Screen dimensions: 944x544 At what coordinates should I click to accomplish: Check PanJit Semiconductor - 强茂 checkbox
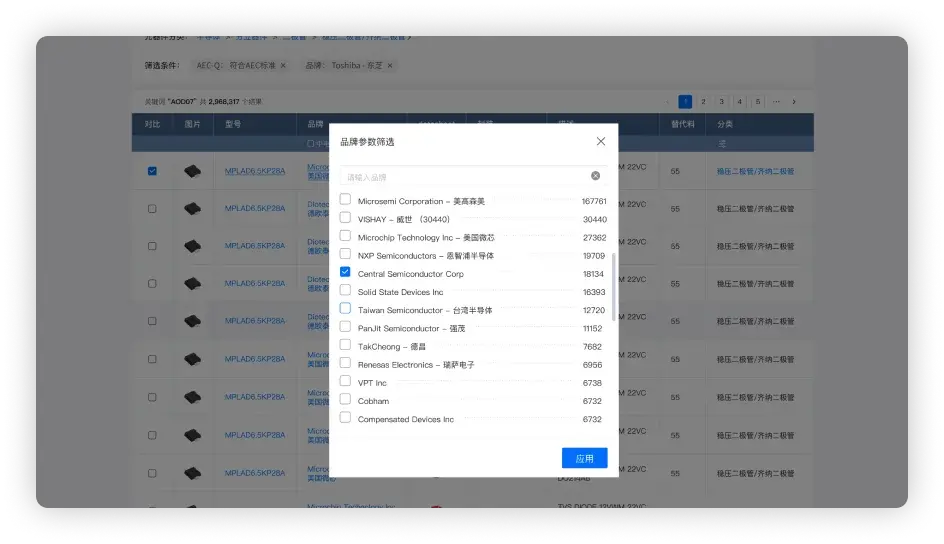[345, 326]
